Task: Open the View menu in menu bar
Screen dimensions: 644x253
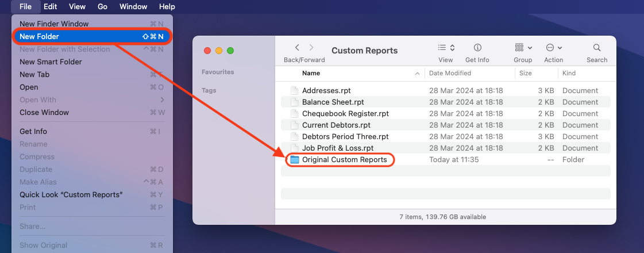Action: (x=77, y=6)
